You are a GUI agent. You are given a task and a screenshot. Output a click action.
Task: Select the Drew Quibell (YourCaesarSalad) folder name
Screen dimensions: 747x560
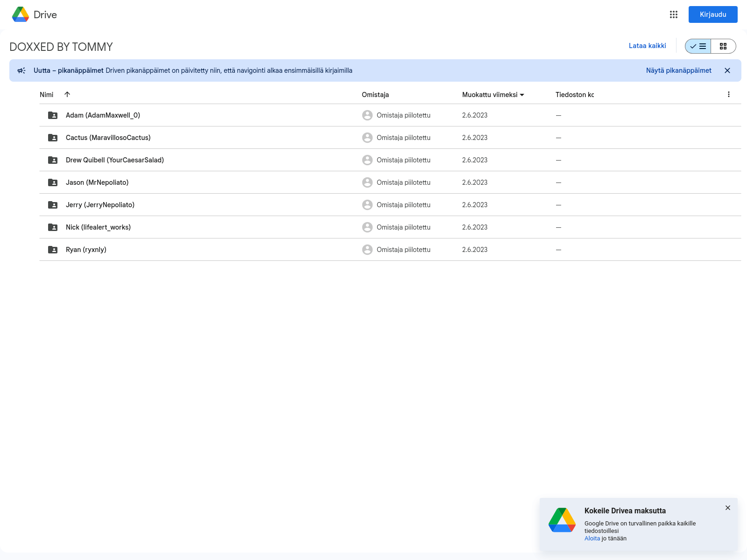(x=115, y=160)
